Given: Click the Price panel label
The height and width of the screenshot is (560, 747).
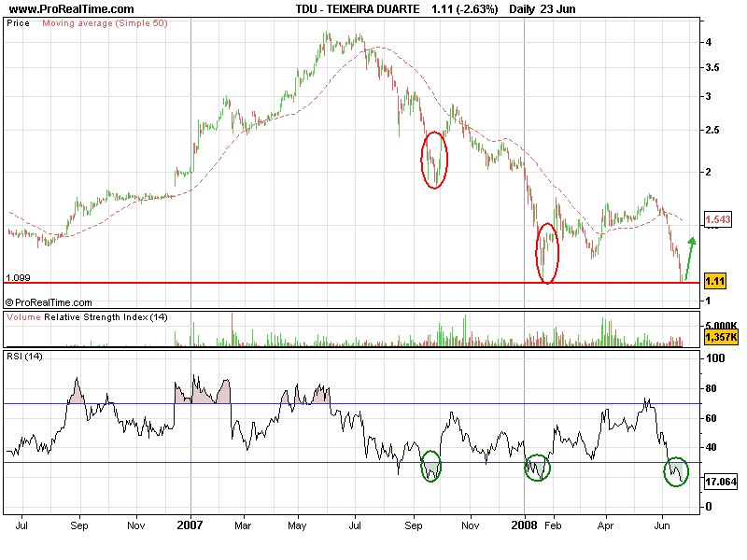Looking at the screenshot, I should [18, 23].
